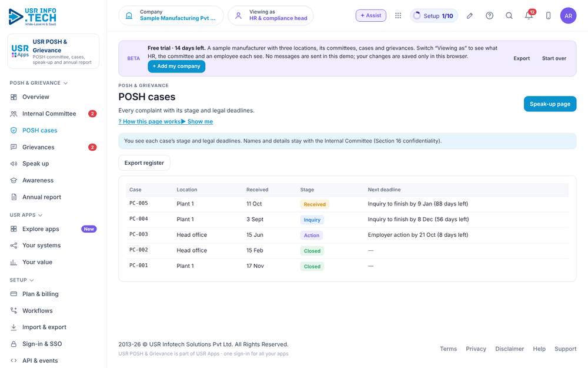Click the Import & export download icon
The height and width of the screenshot is (368, 588).
[14, 327]
